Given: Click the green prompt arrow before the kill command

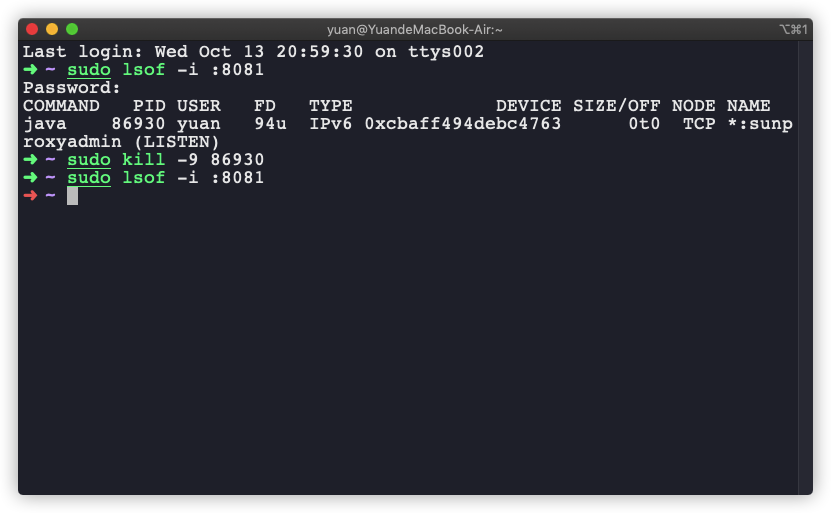Looking at the screenshot, I should coord(29,160).
